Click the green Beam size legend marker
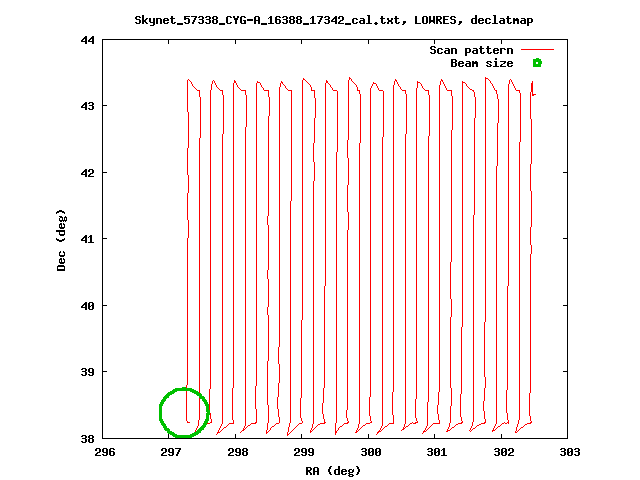 click(x=537, y=63)
